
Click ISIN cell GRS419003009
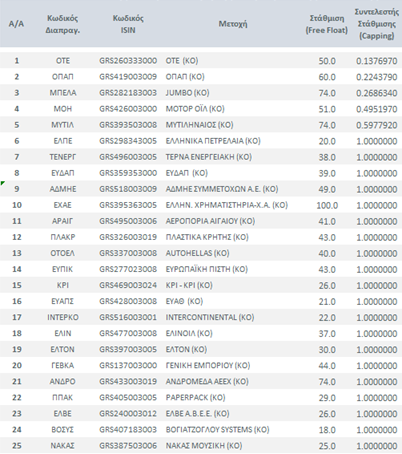(x=128, y=77)
